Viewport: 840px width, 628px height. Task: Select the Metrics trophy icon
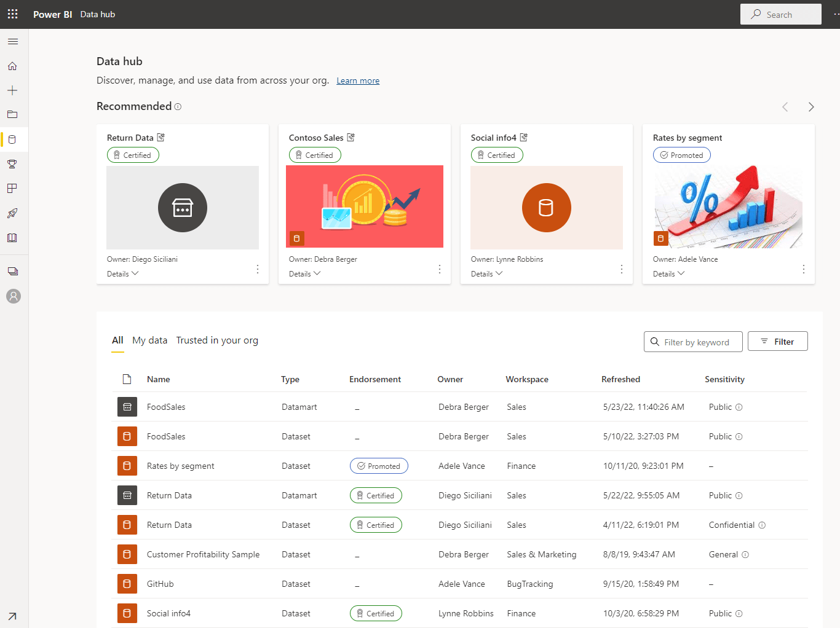[12, 163]
